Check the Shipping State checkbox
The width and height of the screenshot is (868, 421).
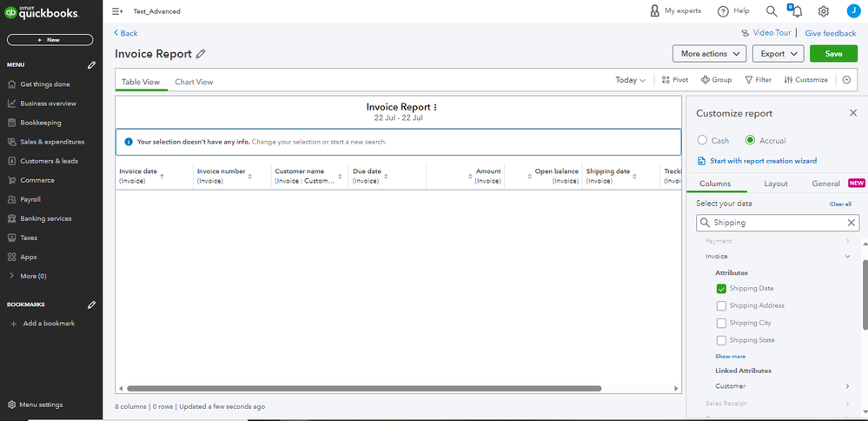(721, 340)
